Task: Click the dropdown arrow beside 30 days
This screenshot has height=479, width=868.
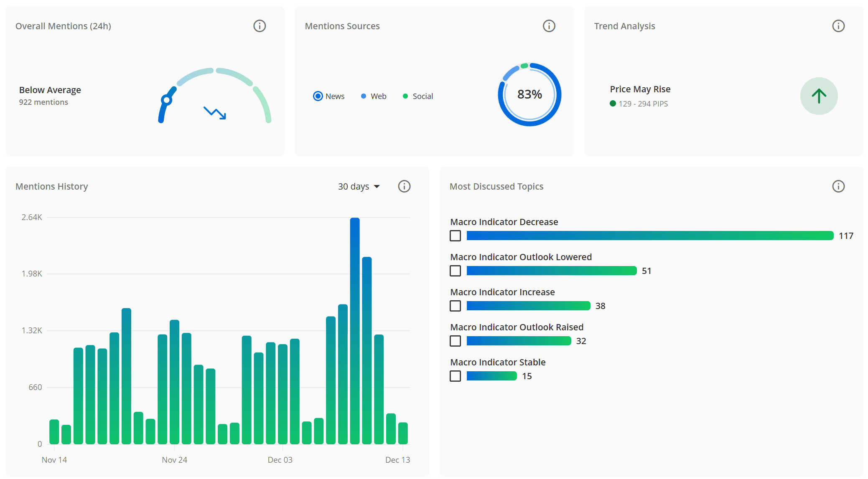Action: click(377, 187)
